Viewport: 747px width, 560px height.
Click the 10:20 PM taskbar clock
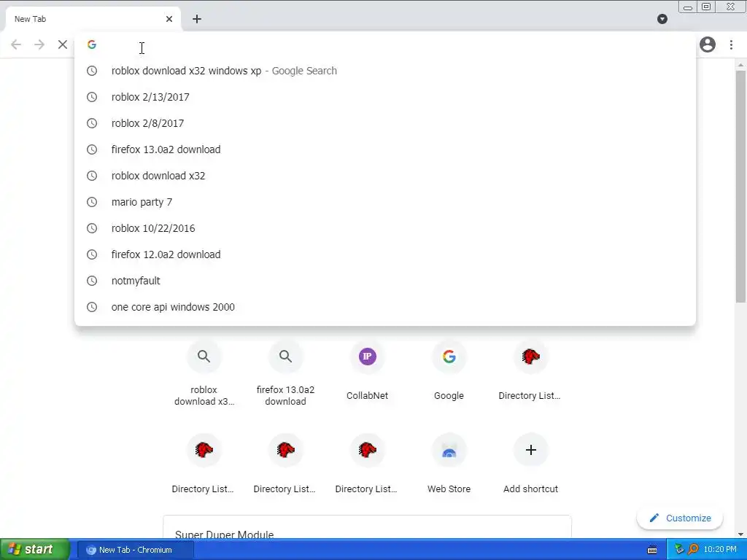(x=720, y=550)
